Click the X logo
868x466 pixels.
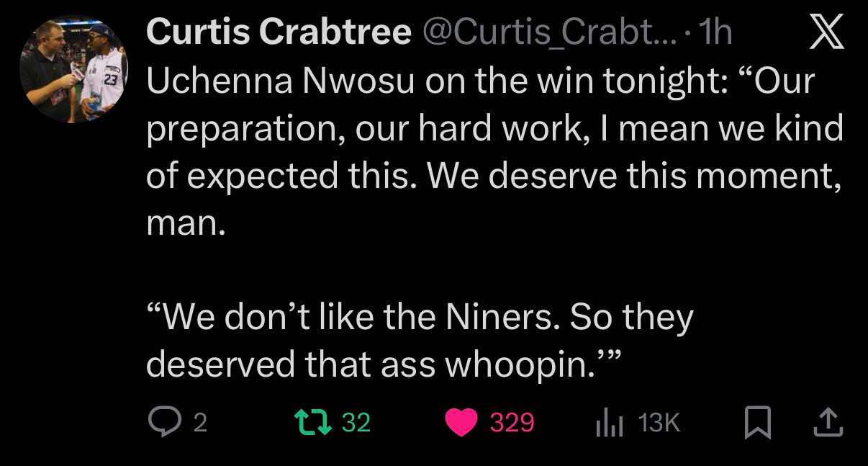[826, 34]
